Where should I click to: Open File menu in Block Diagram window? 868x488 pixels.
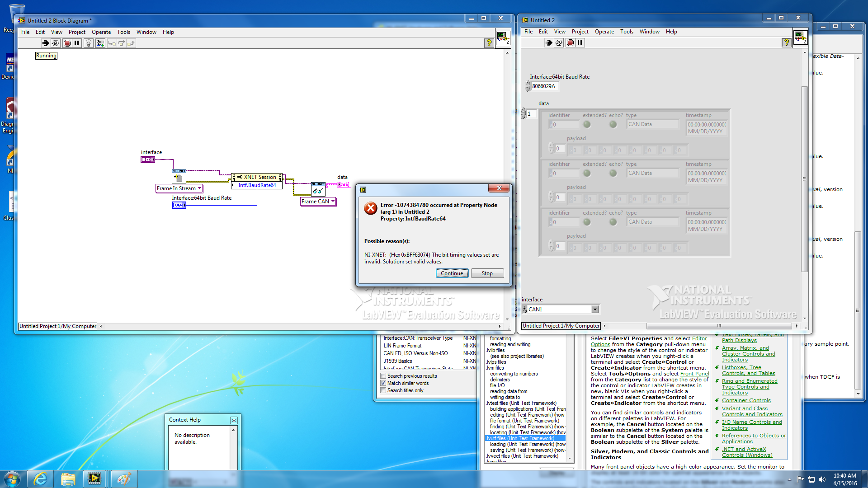tap(25, 32)
